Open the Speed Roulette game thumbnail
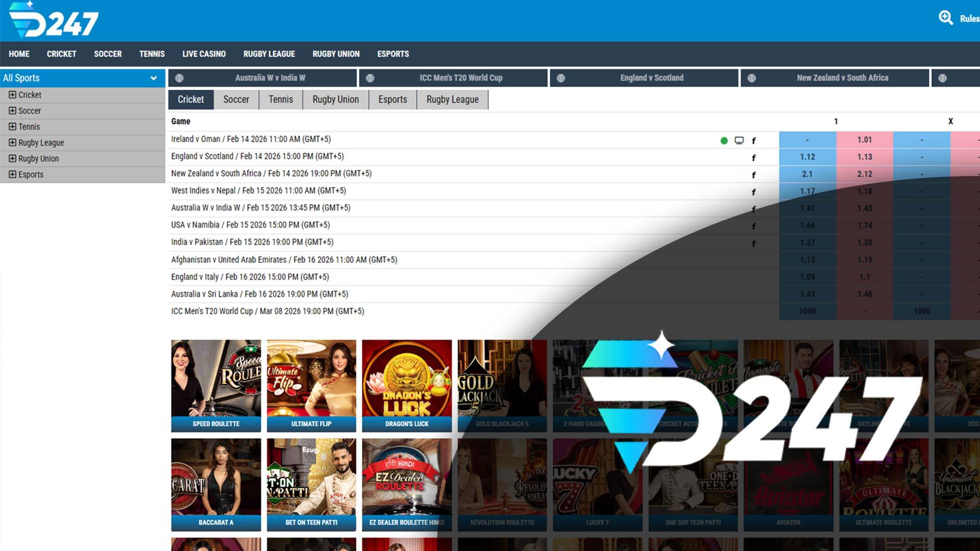The image size is (980, 551). pos(216,385)
